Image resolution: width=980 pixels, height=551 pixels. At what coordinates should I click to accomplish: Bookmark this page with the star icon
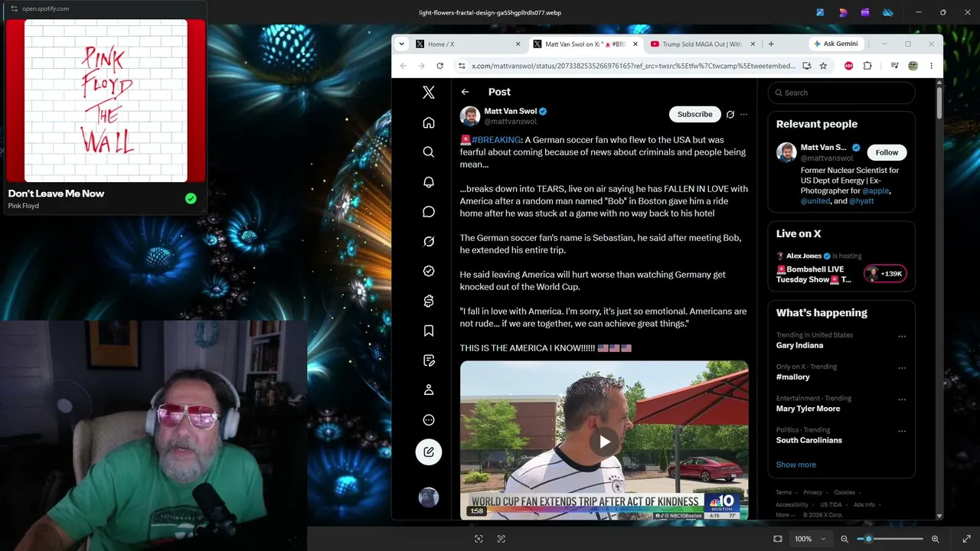coord(823,66)
